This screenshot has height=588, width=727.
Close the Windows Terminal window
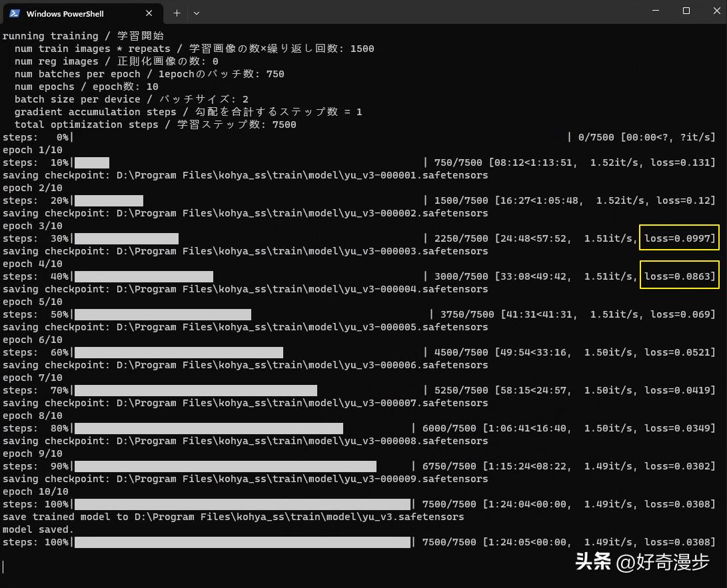click(x=716, y=11)
